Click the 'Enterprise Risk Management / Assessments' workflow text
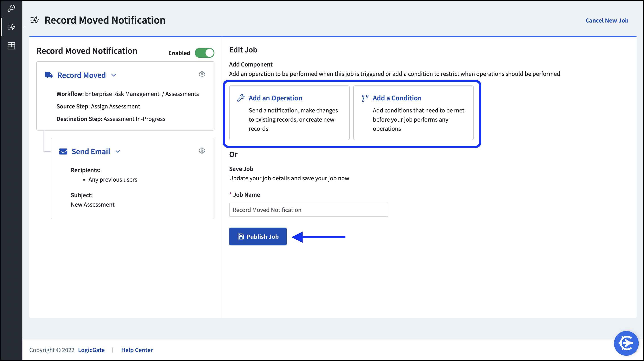The image size is (644, 361). (142, 94)
